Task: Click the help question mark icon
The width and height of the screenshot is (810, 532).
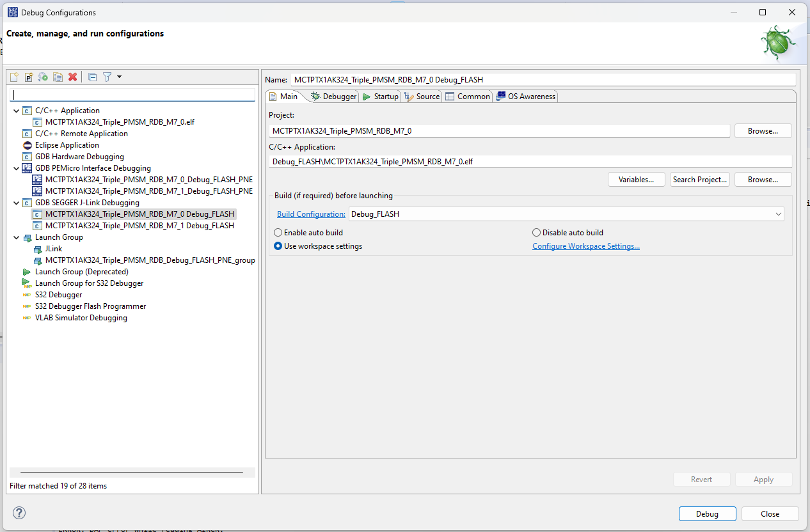Action: 19,513
